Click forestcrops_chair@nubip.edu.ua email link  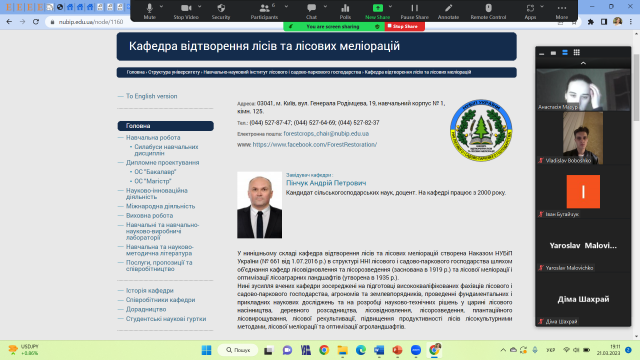326,133
